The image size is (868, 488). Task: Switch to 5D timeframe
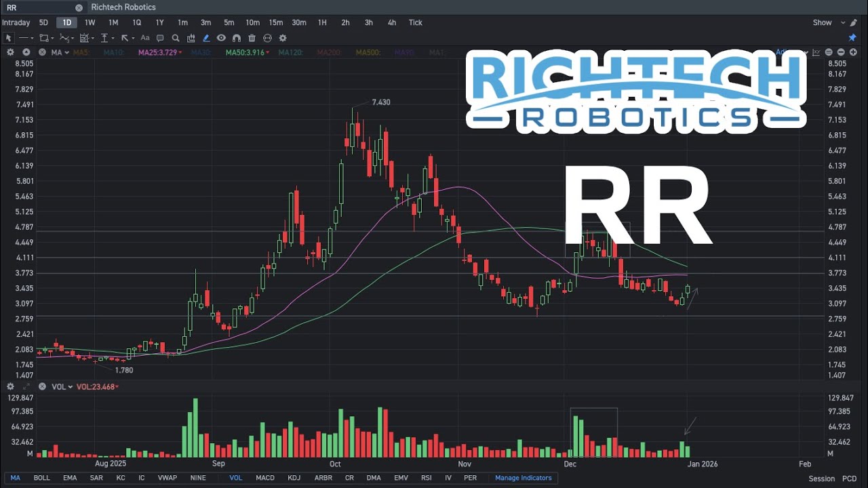[43, 22]
